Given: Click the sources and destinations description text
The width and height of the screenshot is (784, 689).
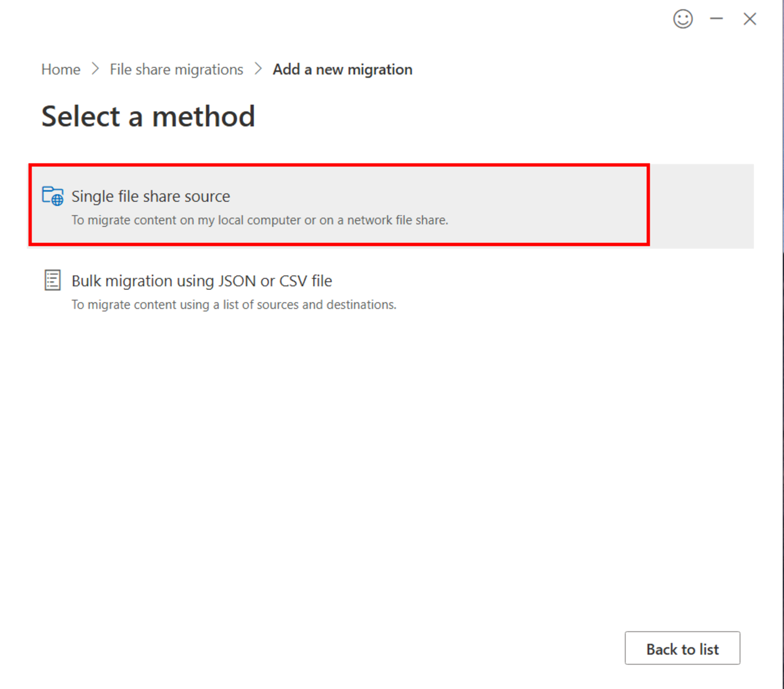Looking at the screenshot, I should (234, 304).
